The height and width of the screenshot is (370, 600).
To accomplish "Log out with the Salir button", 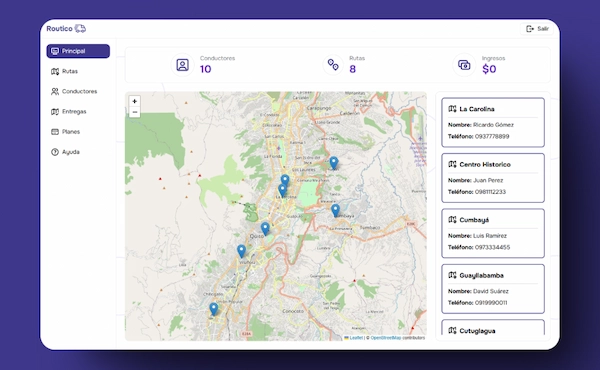I will [x=537, y=29].
